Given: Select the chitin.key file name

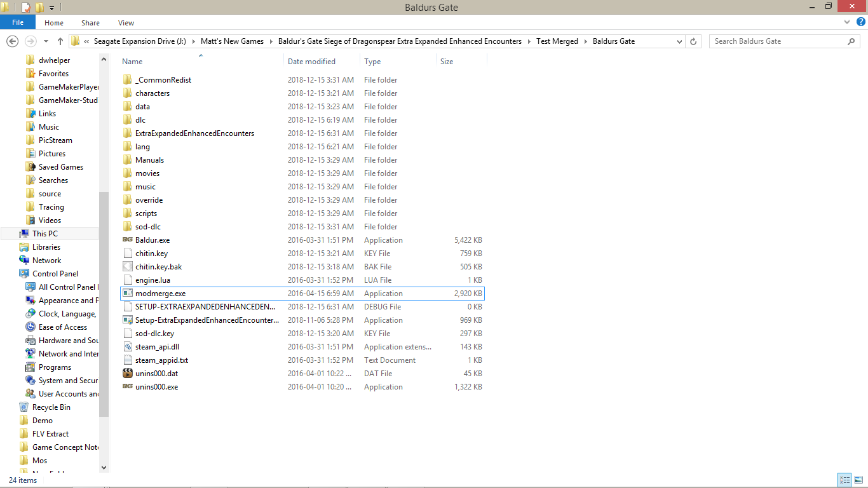Looking at the screenshot, I should [x=151, y=254].
